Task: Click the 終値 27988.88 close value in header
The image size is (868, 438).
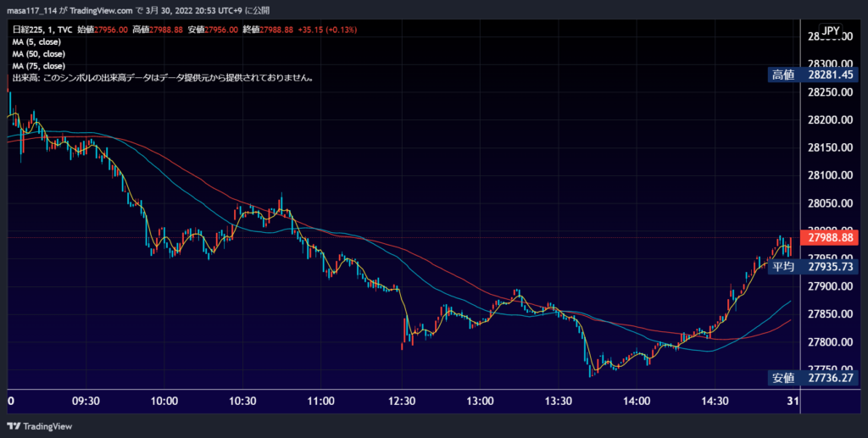Action: (268, 30)
